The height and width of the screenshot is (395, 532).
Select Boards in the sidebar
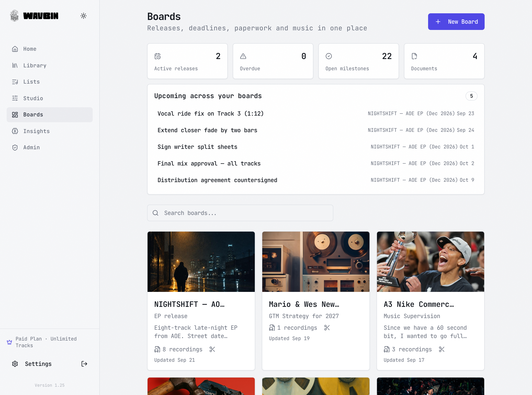tap(49, 115)
